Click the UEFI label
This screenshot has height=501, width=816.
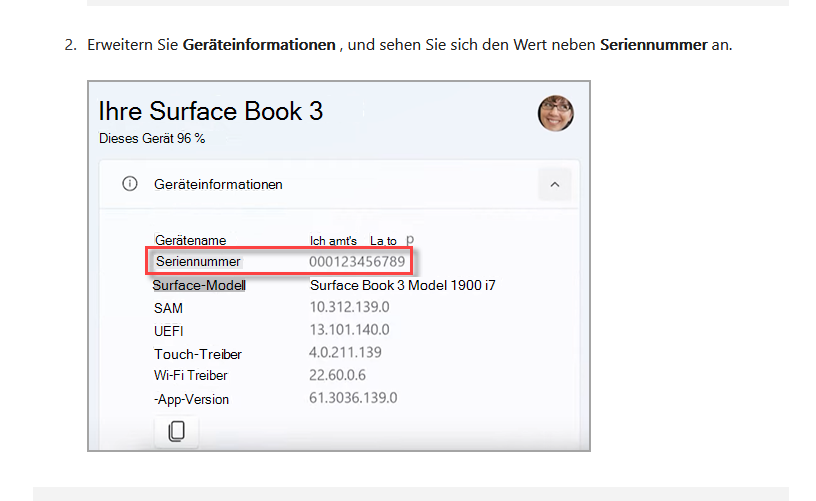click(169, 331)
